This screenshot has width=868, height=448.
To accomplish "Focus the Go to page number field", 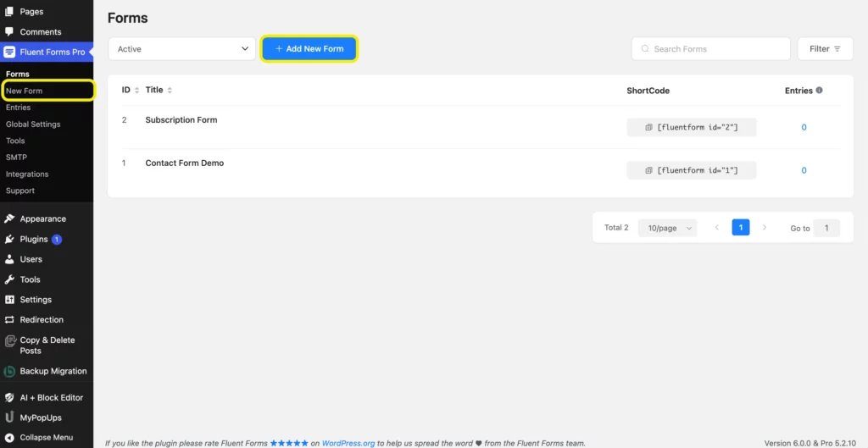I will pos(826,228).
